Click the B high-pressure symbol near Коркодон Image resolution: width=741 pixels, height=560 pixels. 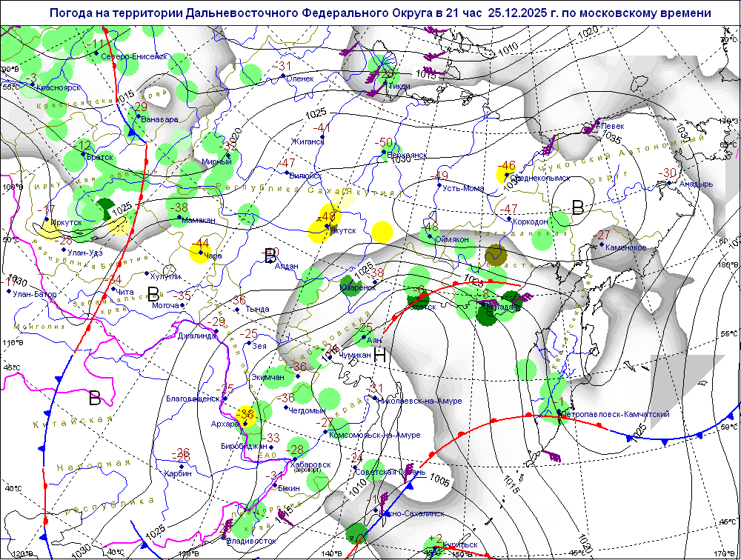[578, 208]
